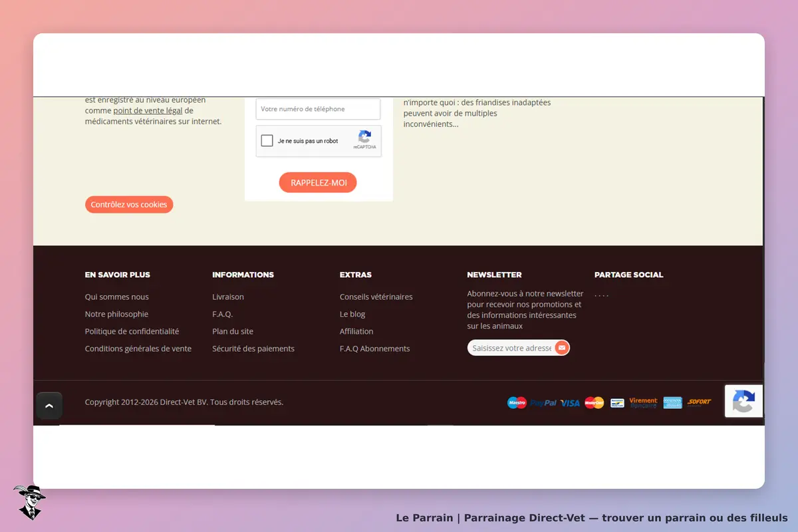Open the 'F.A.Q.' link under Informations
Viewport: 798px width, 532px height.
click(223, 314)
